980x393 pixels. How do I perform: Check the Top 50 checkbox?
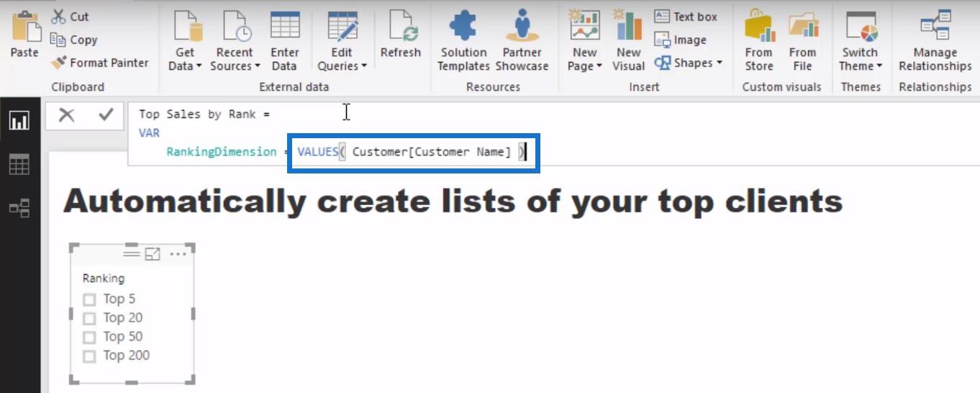click(89, 337)
